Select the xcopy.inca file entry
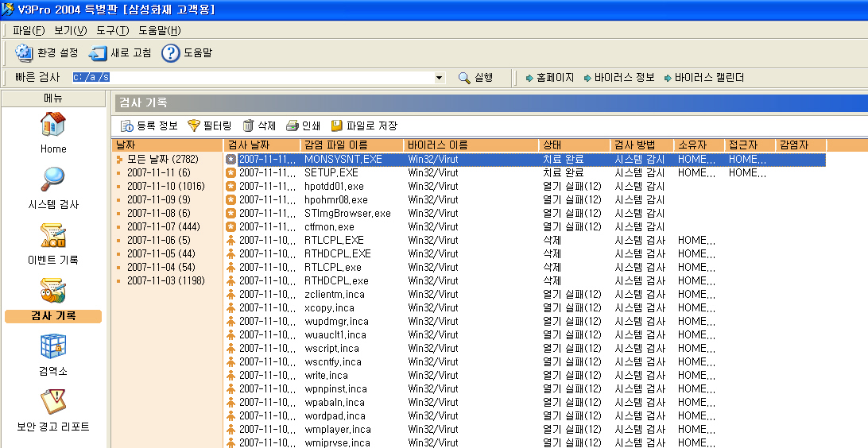The height and width of the screenshot is (448, 868). [329, 307]
